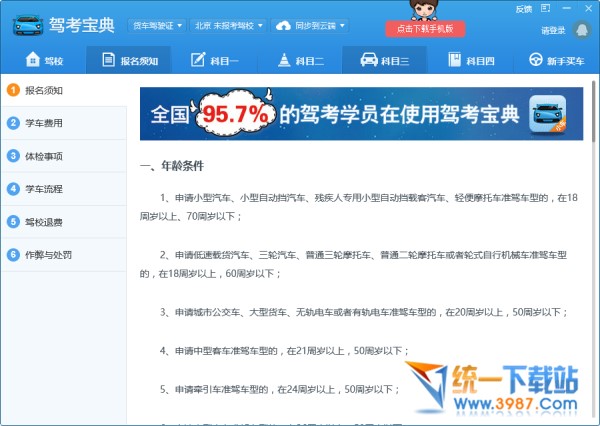Click the car icon of 科目三
The width and height of the screenshot is (600, 426).
(369, 60)
